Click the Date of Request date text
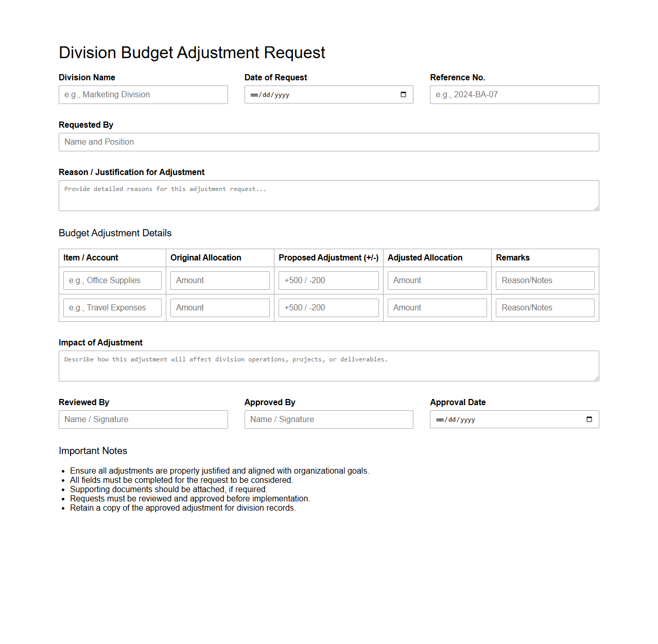 (270, 95)
